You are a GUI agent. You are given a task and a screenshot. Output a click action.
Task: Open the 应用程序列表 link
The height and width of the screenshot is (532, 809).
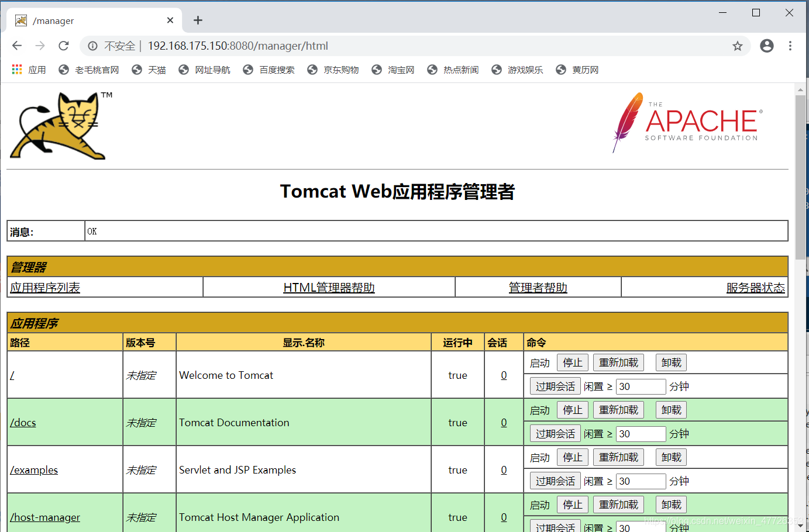click(x=45, y=288)
